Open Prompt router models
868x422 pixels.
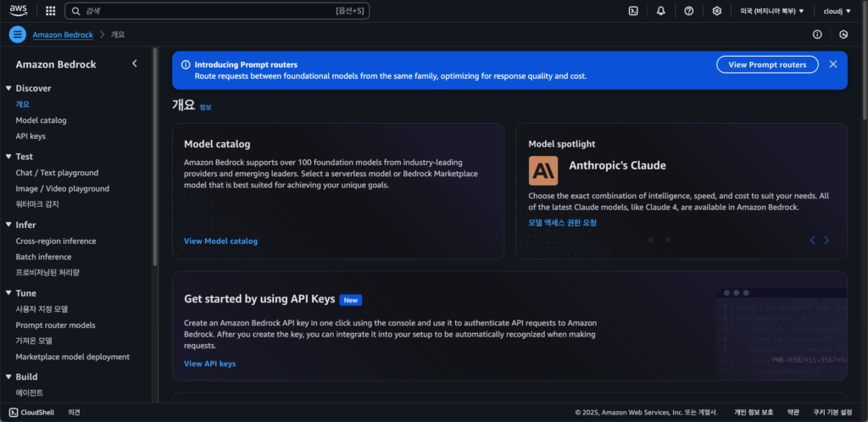pos(55,325)
